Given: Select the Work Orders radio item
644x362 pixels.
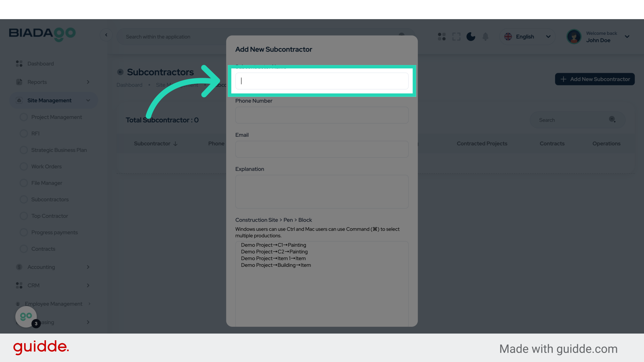Looking at the screenshot, I should click(x=23, y=166).
